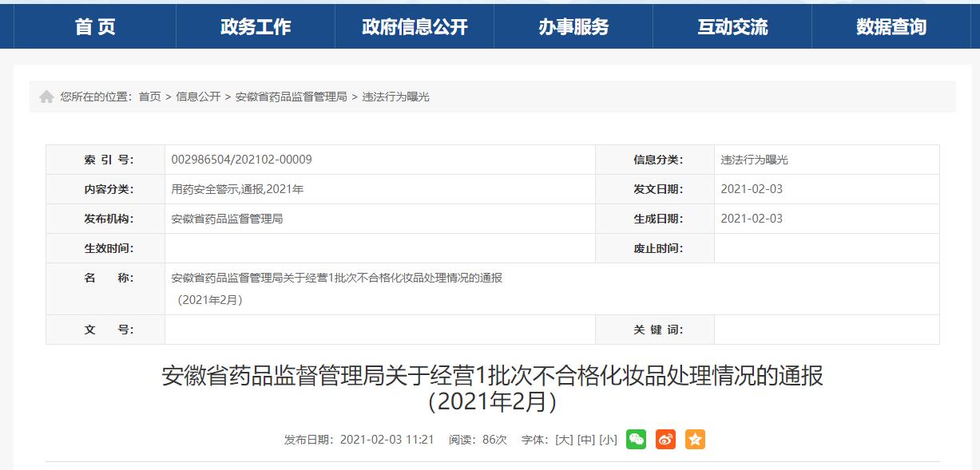Click 违法行为曝光 breadcrumb link
Screen dimensions: 980x470
pos(395,97)
